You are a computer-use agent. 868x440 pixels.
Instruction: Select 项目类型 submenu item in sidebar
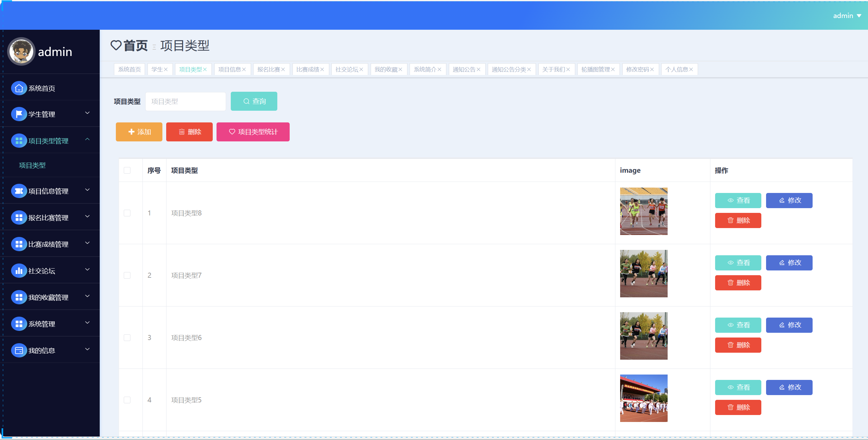pyautogui.click(x=32, y=165)
